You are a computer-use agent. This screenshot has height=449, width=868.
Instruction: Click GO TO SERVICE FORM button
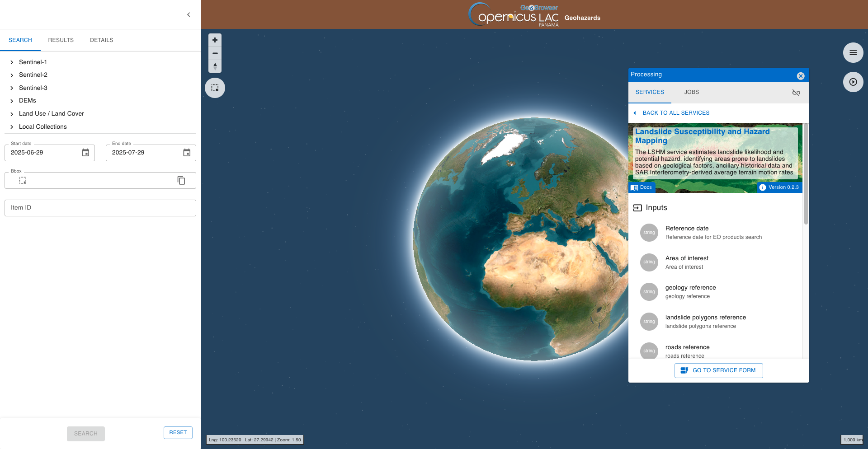pos(718,370)
